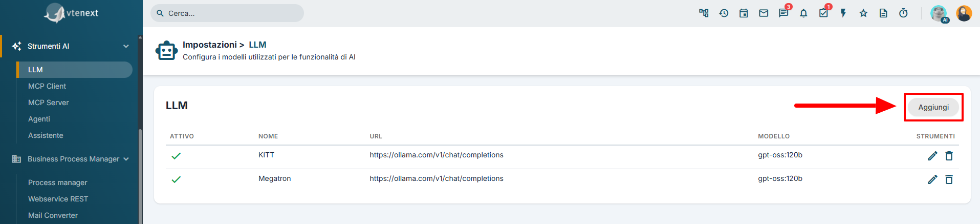Open the tasks clipboard icon with badge

pyautogui.click(x=824, y=12)
